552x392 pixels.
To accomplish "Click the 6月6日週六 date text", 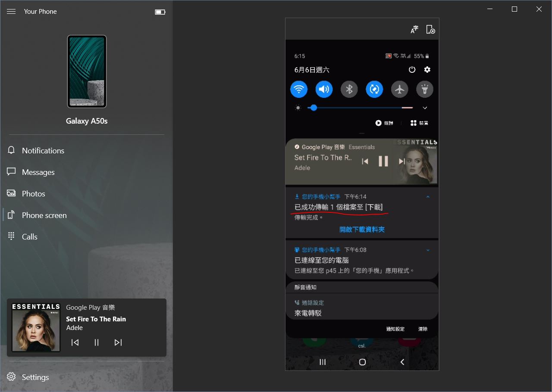I will pos(312,70).
